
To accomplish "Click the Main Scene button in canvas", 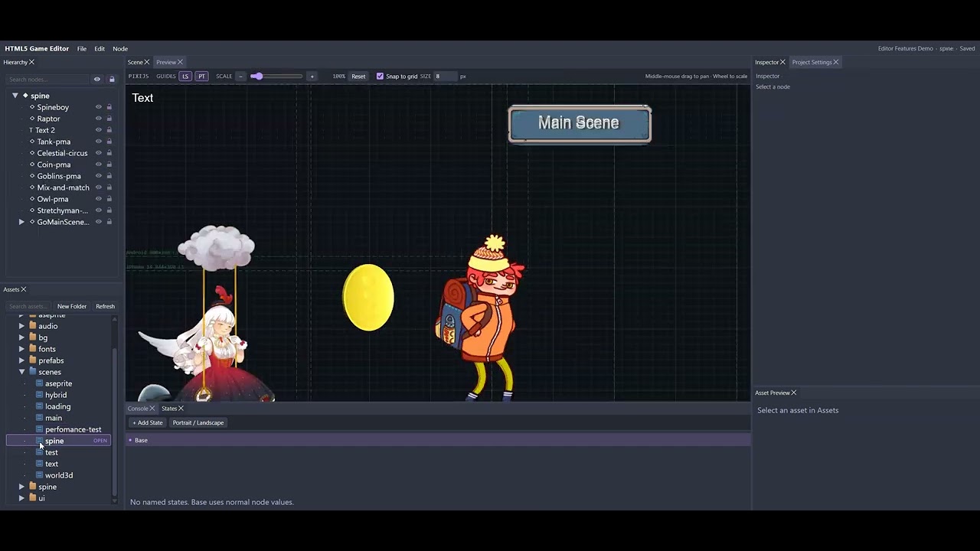I will pyautogui.click(x=580, y=124).
